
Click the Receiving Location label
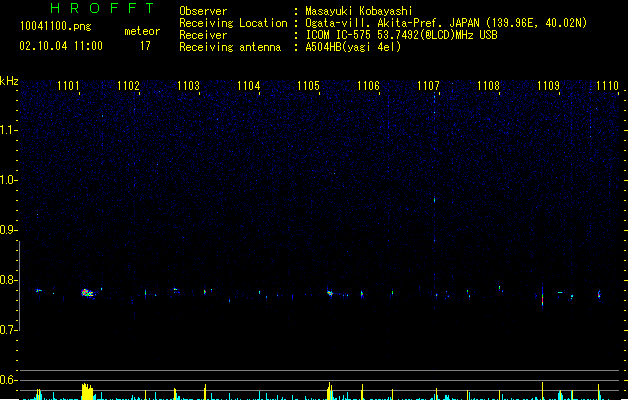tap(233, 23)
